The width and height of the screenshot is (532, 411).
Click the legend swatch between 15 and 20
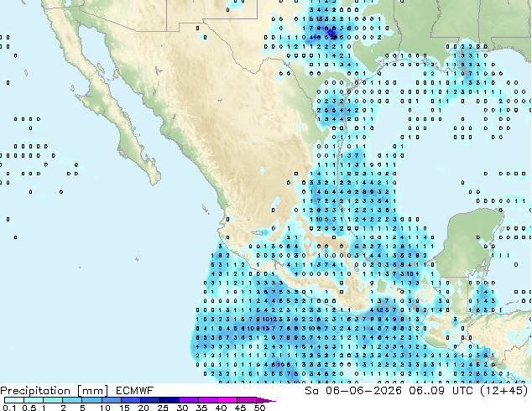130,400
